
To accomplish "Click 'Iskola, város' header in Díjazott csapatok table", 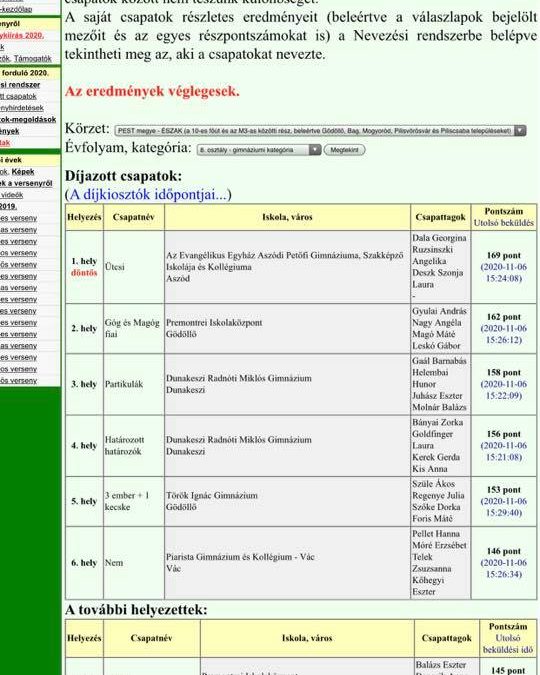I will tap(287, 217).
